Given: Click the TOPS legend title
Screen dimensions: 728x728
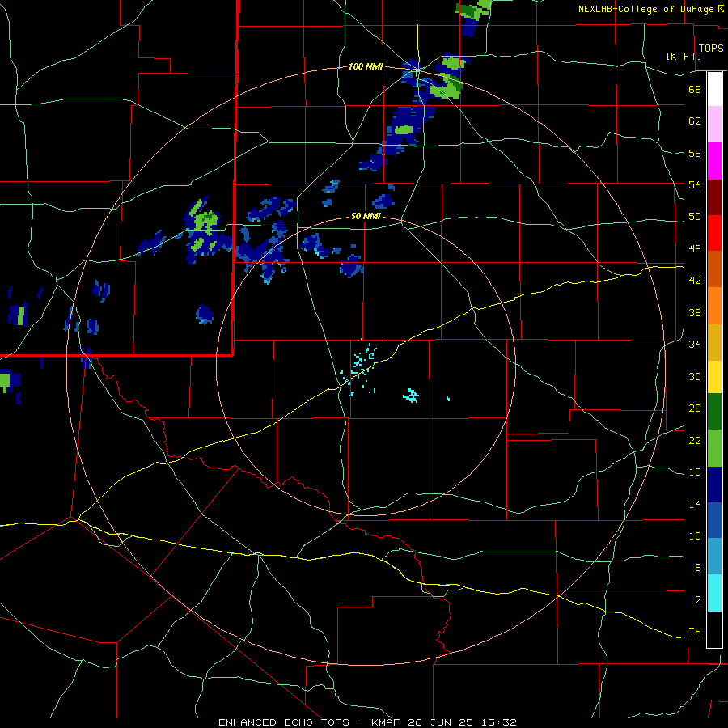Looking at the screenshot, I should click(711, 48).
